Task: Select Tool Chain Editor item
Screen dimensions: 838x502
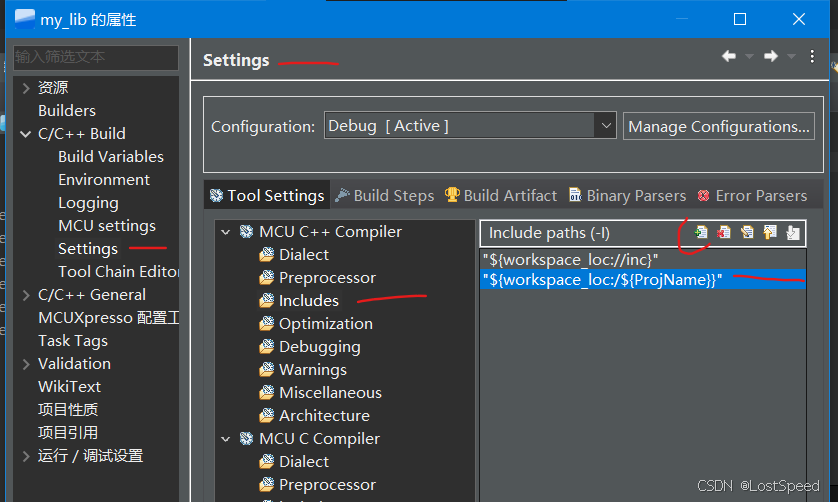Action: [118, 272]
